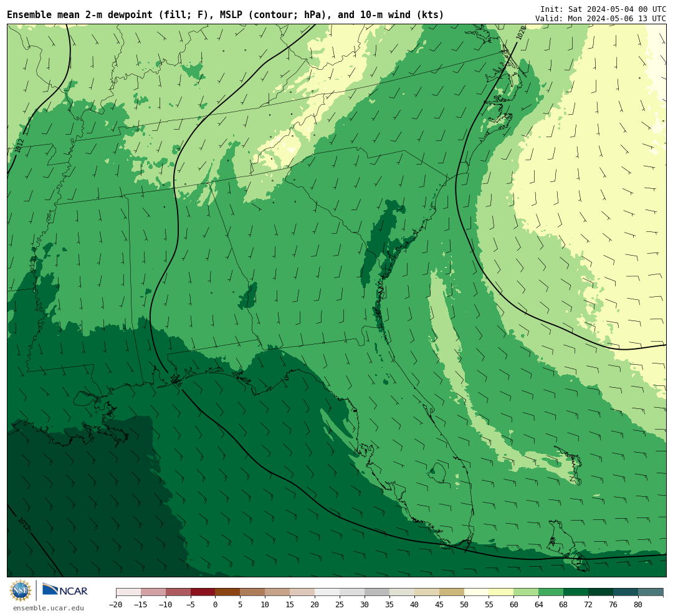
Task: Click the -10 colorbar tick label
Action: coord(166,605)
